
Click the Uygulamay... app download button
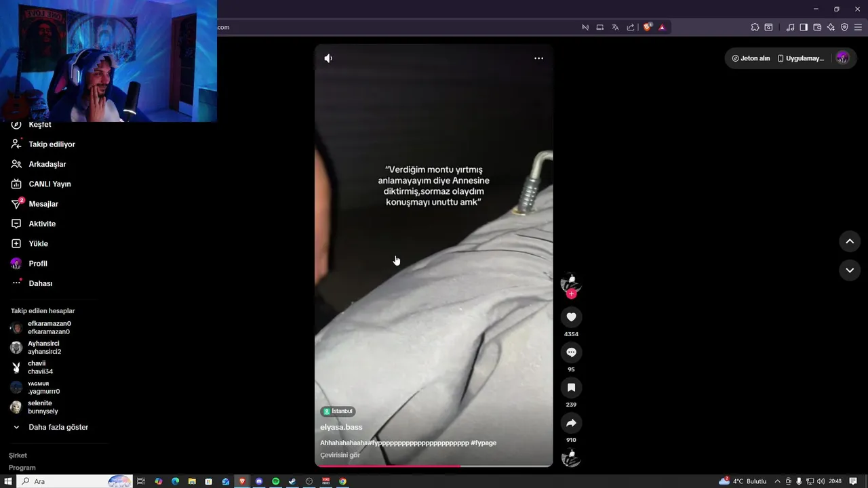801,58
